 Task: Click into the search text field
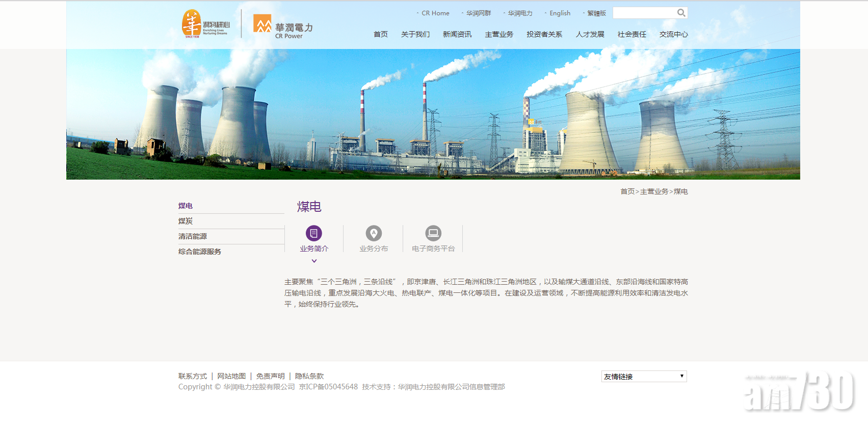coord(644,13)
